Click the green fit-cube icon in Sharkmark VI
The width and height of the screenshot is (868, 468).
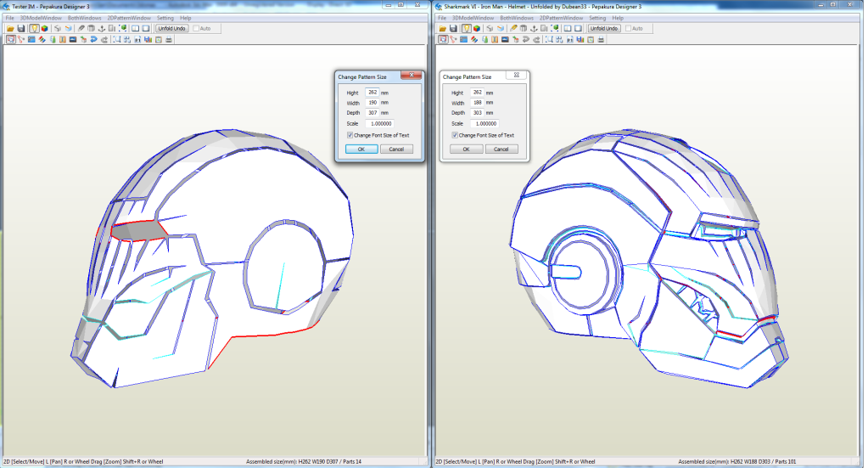point(555,28)
